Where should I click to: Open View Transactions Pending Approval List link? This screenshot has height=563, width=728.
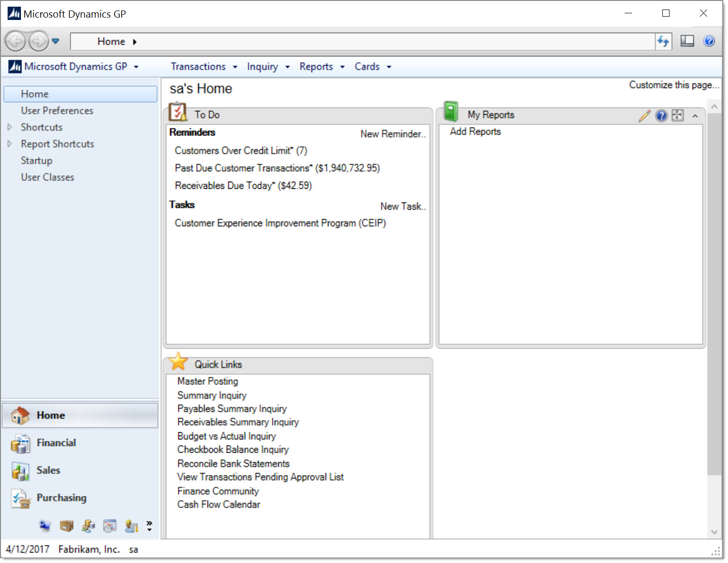261,477
